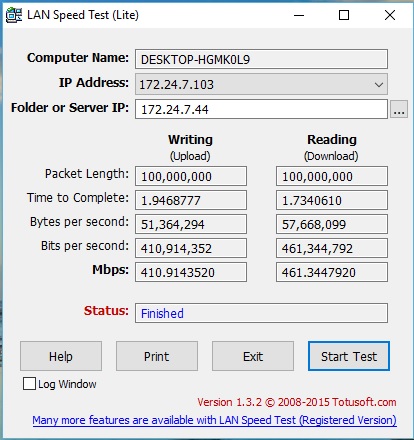Click the Print button
414x440 pixels.
tap(157, 356)
